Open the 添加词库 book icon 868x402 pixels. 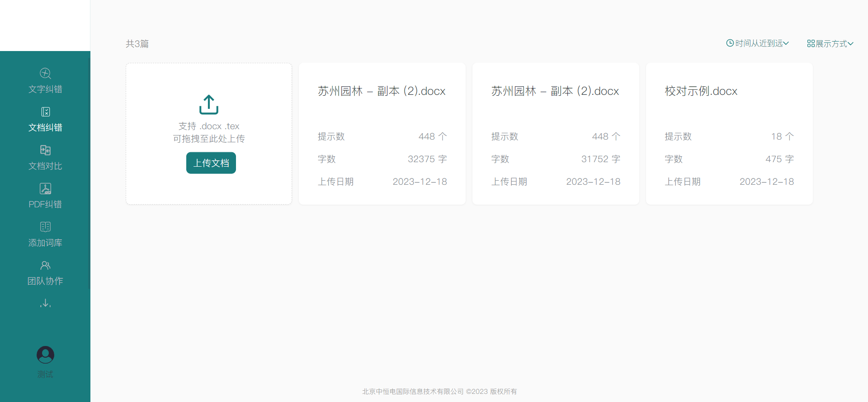(x=45, y=227)
